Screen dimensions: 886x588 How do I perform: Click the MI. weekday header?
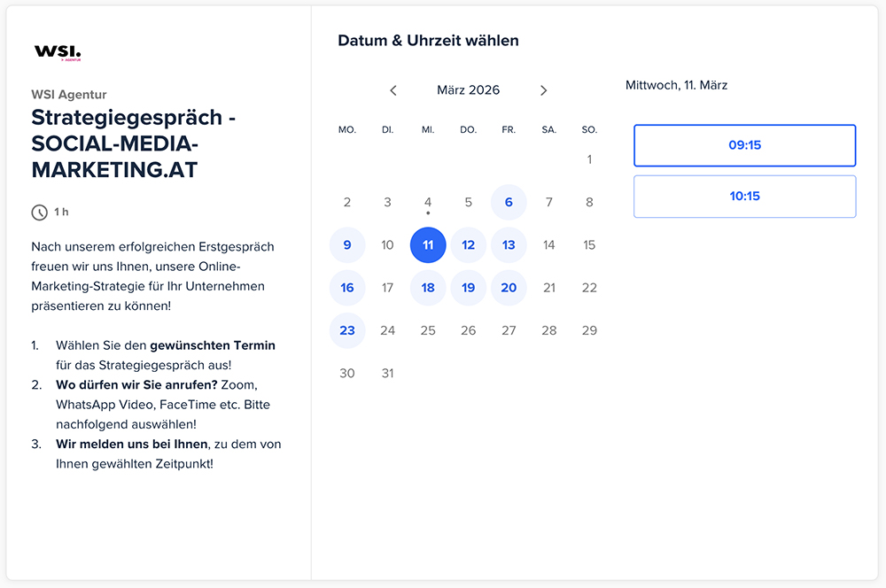click(428, 130)
